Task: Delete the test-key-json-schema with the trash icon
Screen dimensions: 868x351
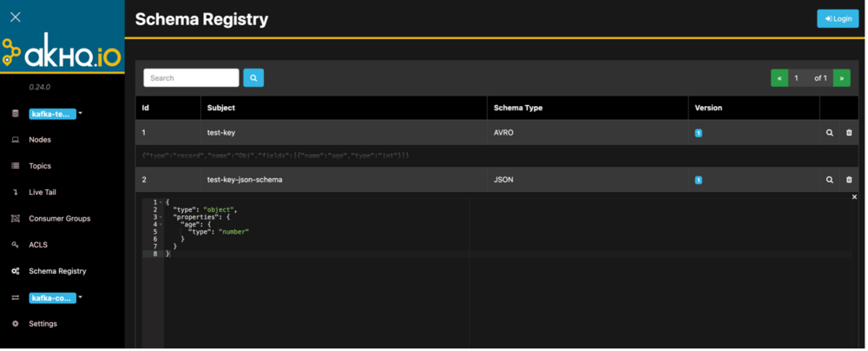Action: [849, 180]
